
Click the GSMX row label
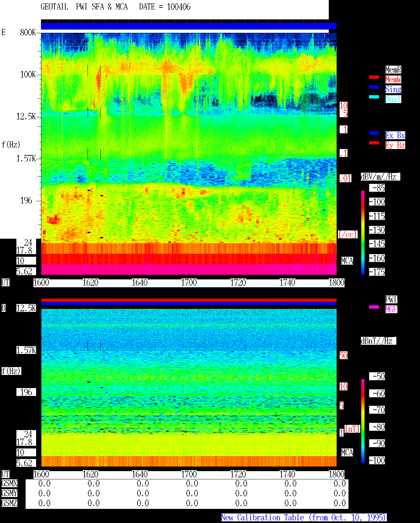(x=10, y=484)
